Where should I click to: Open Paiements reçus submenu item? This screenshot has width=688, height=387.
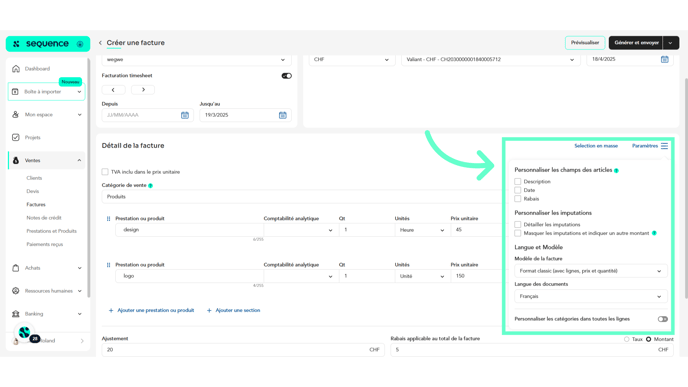(45, 244)
